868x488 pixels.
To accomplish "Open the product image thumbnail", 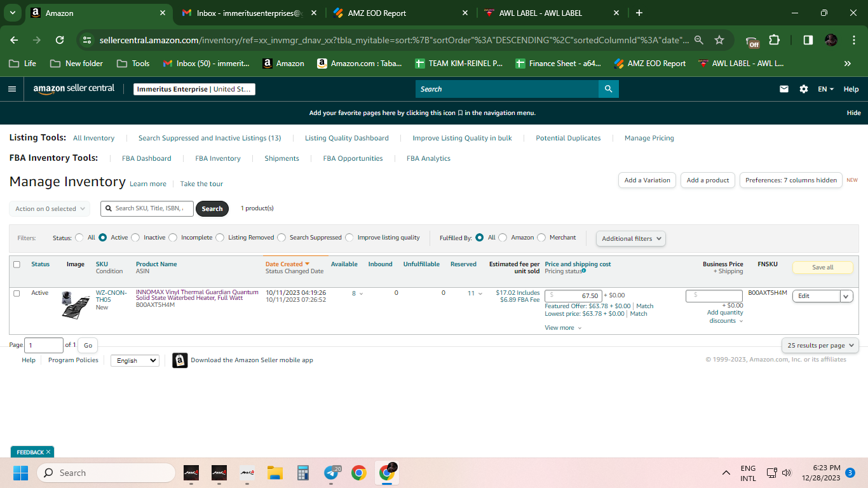I will point(76,305).
